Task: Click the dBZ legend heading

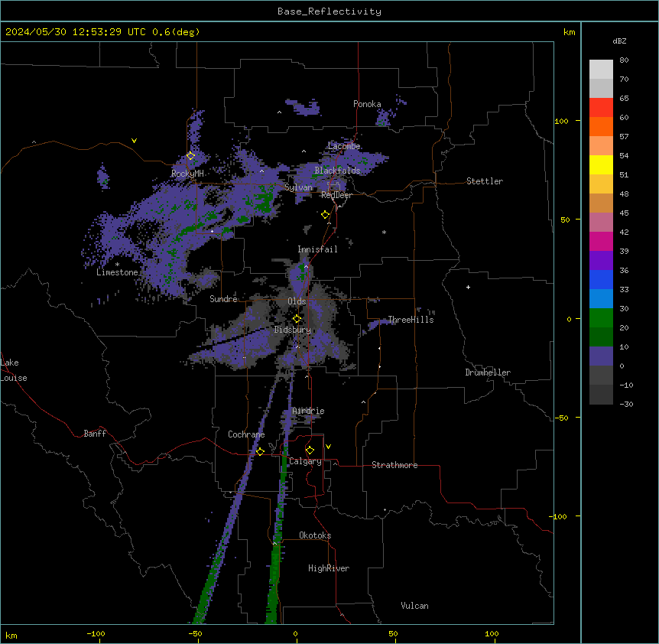Action: 619,41
